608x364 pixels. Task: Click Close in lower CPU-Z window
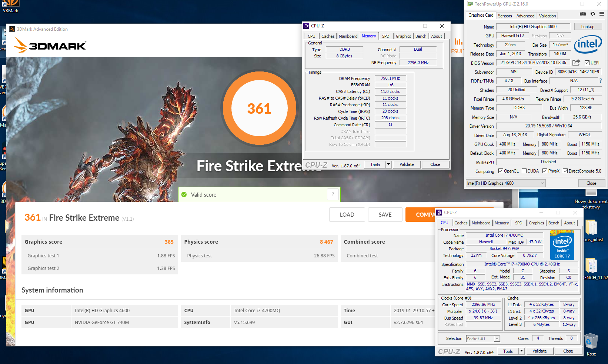point(568,351)
